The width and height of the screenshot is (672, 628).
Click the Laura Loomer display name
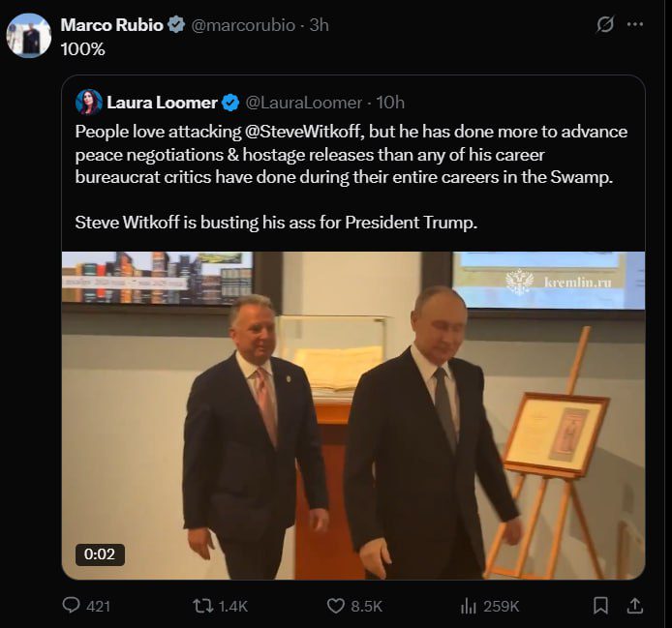click(163, 102)
